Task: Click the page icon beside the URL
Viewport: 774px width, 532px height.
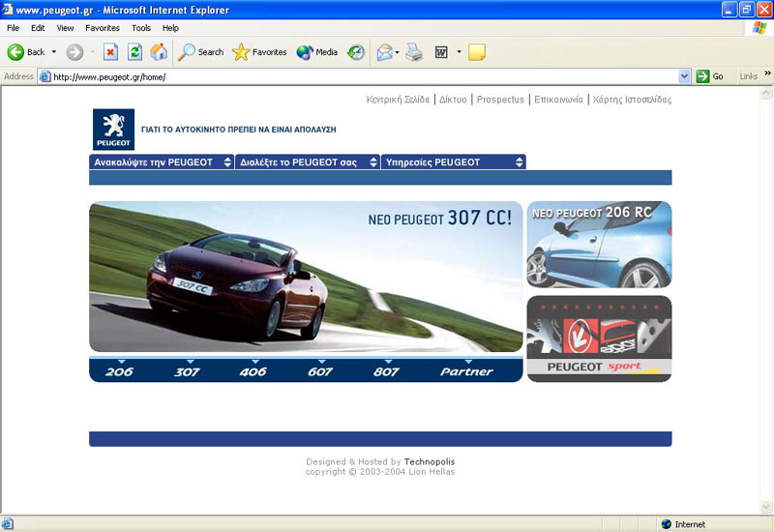Action: [45, 76]
